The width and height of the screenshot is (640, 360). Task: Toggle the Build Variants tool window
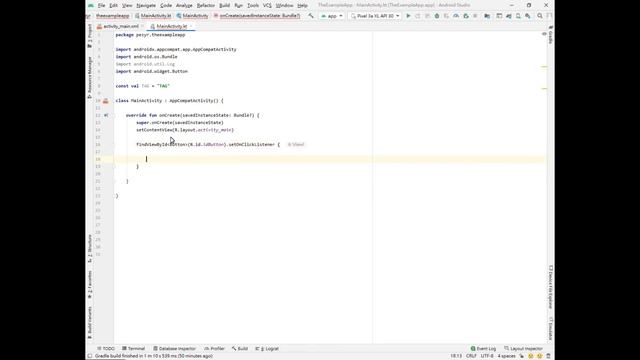[90, 322]
